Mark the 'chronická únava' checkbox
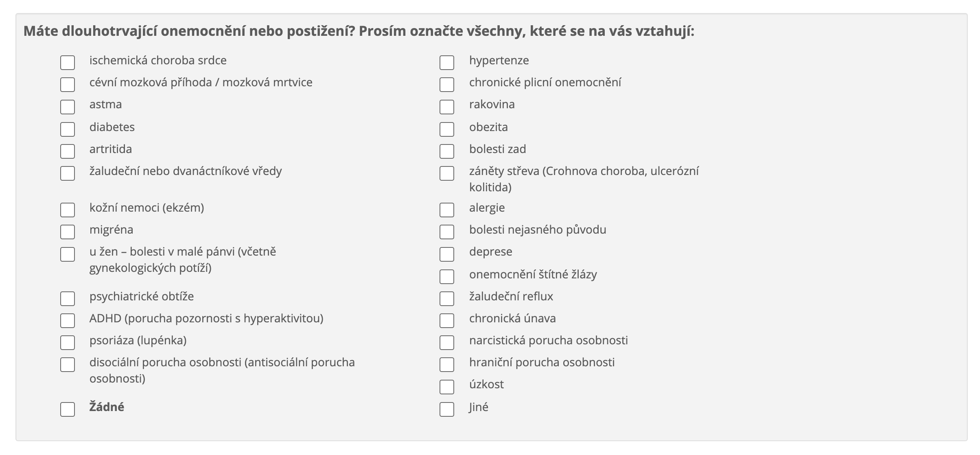This screenshot has width=980, height=455. [x=447, y=321]
